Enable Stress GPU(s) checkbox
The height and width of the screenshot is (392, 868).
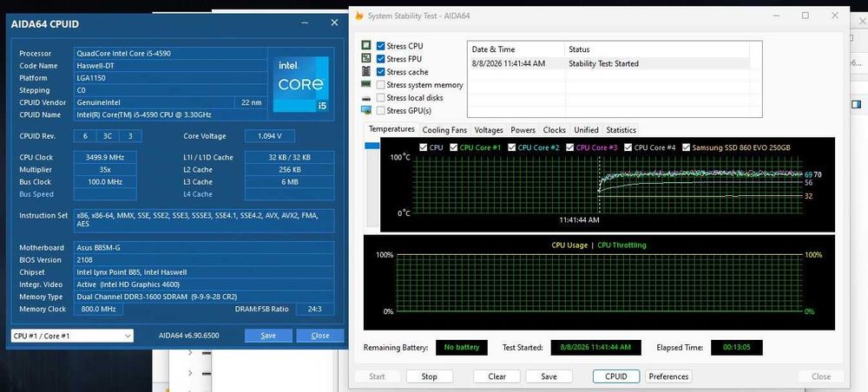[x=380, y=111]
